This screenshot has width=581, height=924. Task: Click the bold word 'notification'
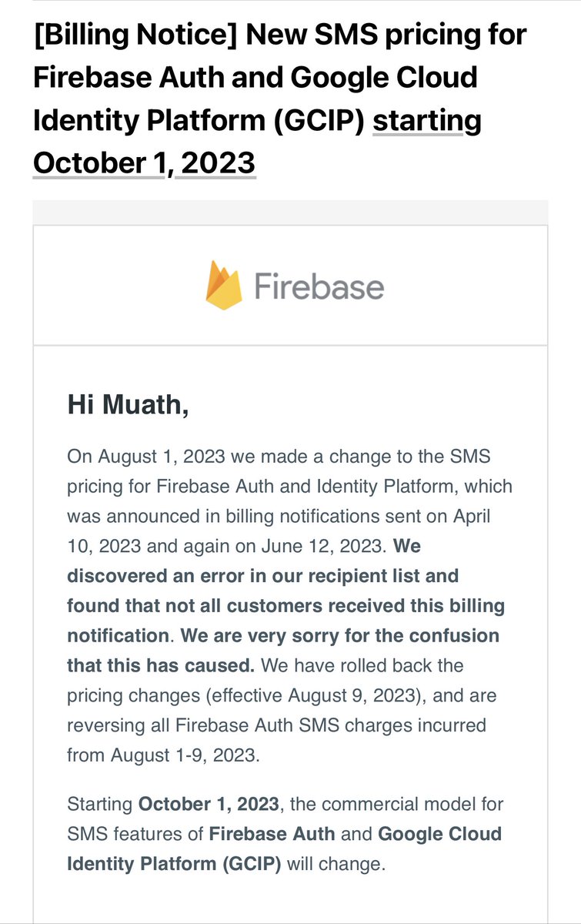(118, 636)
